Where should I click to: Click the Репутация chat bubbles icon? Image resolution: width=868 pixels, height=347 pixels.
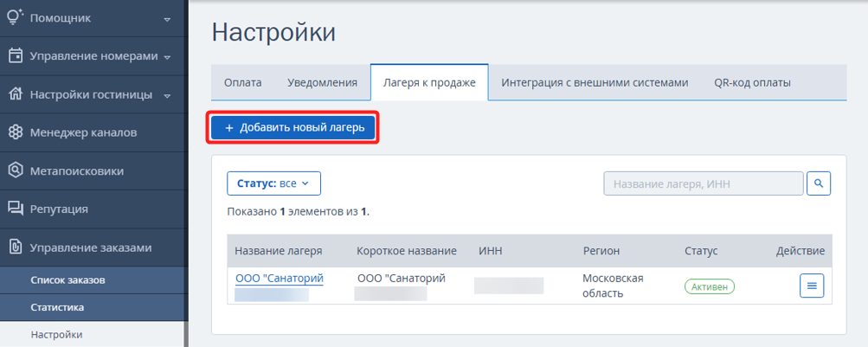pos(16,209)
